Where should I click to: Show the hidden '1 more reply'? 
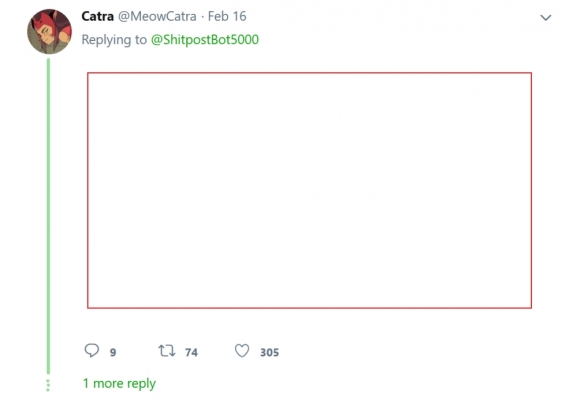click(119, 383)
